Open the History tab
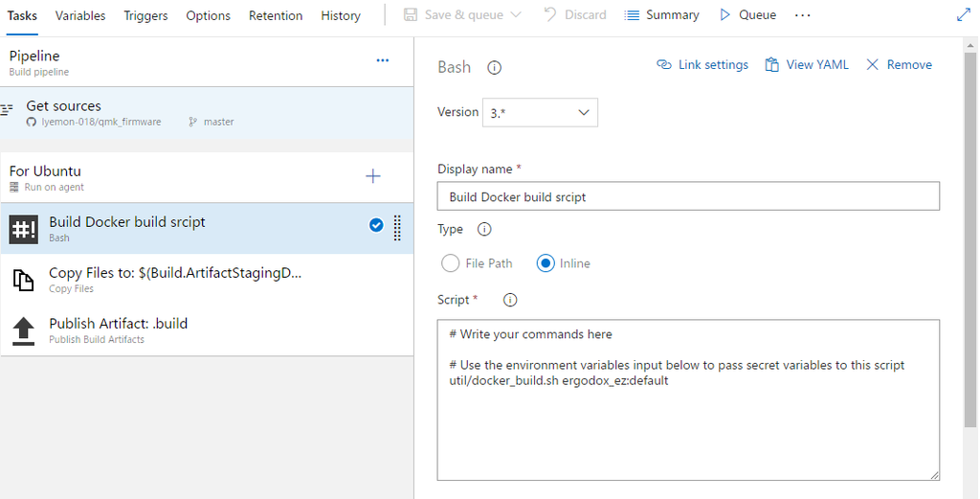980x499 pixels. [x=341, y=15]
